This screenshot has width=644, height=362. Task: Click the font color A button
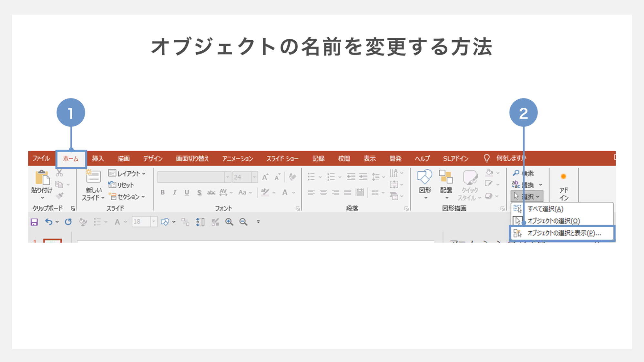[x=285, y=193]
